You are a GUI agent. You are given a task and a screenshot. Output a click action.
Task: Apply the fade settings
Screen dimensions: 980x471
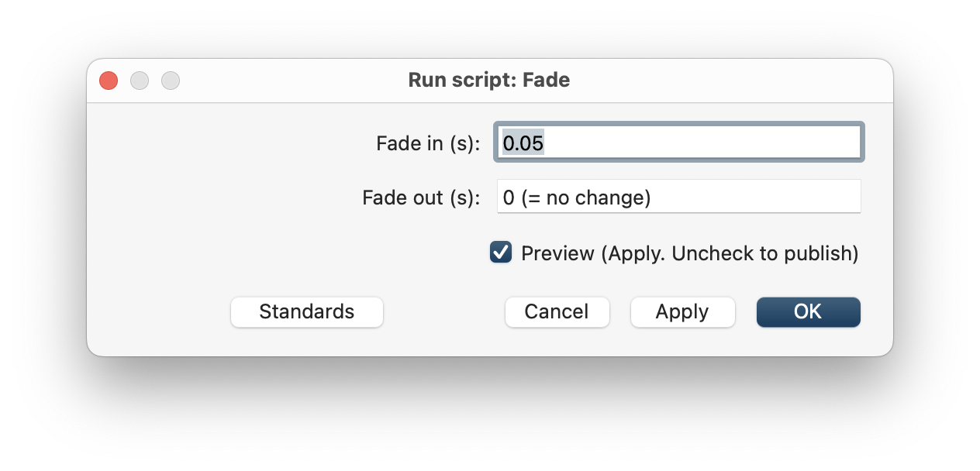[682, 312]
